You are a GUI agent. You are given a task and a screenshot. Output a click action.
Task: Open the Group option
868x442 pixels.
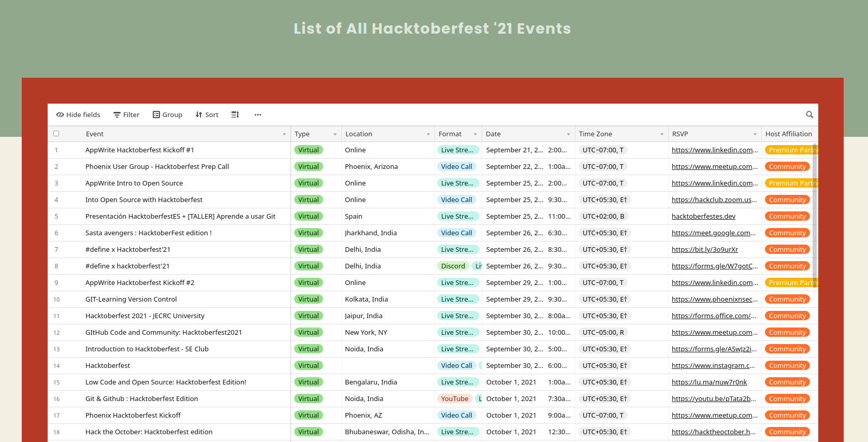tap(167, 115)
